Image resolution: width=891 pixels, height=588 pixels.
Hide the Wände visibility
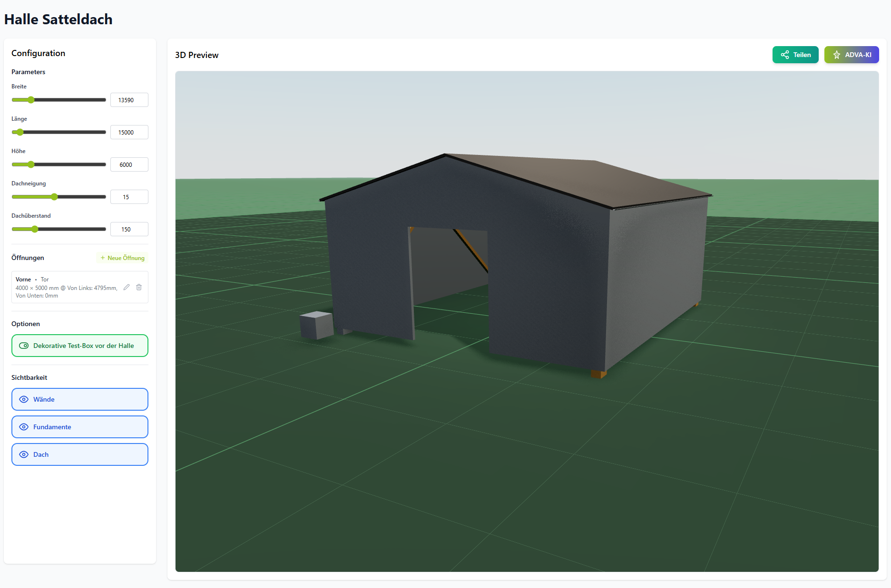click(x=80, y=399)
